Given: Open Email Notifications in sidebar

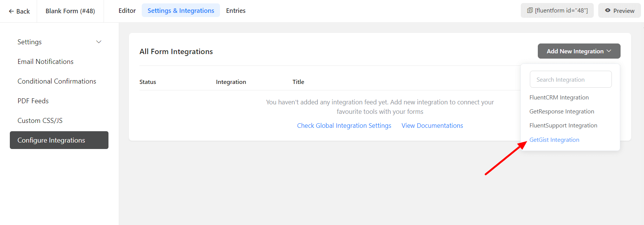Looking at the screenshot, I should pos(45,62).
